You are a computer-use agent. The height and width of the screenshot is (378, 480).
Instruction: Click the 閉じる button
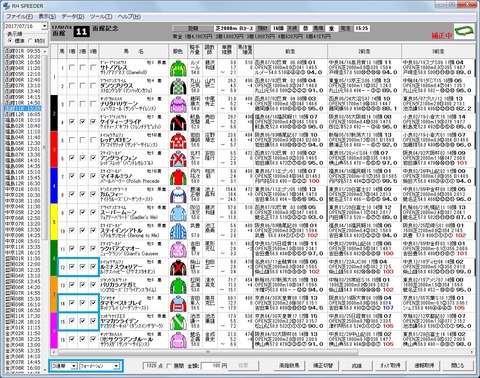[x=458, y=366]
